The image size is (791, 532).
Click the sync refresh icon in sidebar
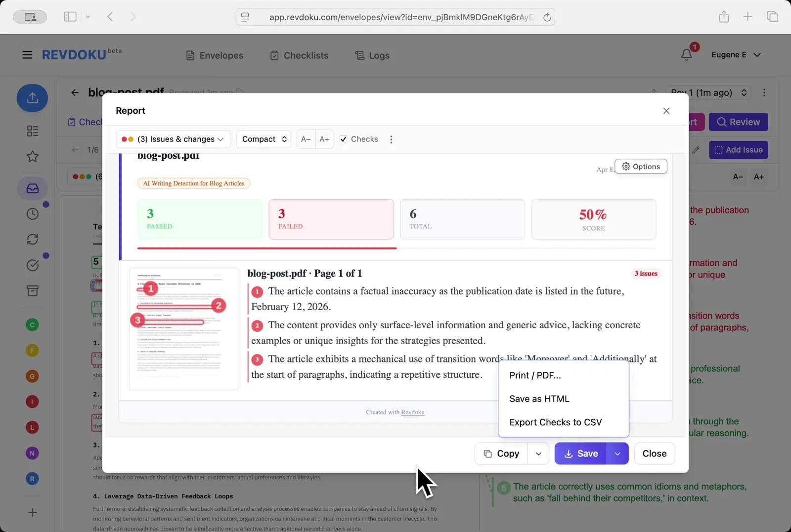click(x=32, y=239)
